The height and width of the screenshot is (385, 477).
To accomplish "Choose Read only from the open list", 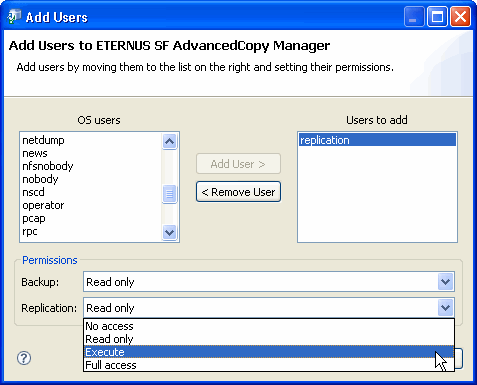I will [269, 339].
